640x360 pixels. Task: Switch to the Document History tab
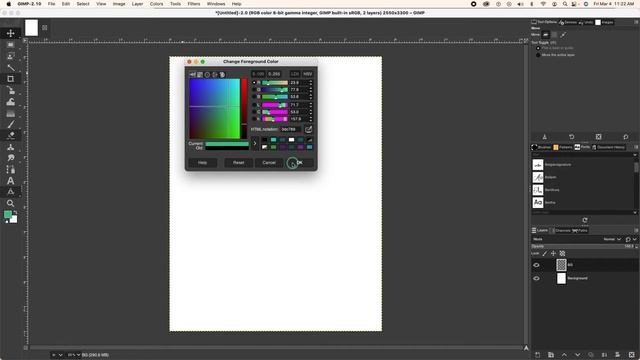[x=608, y=147]
